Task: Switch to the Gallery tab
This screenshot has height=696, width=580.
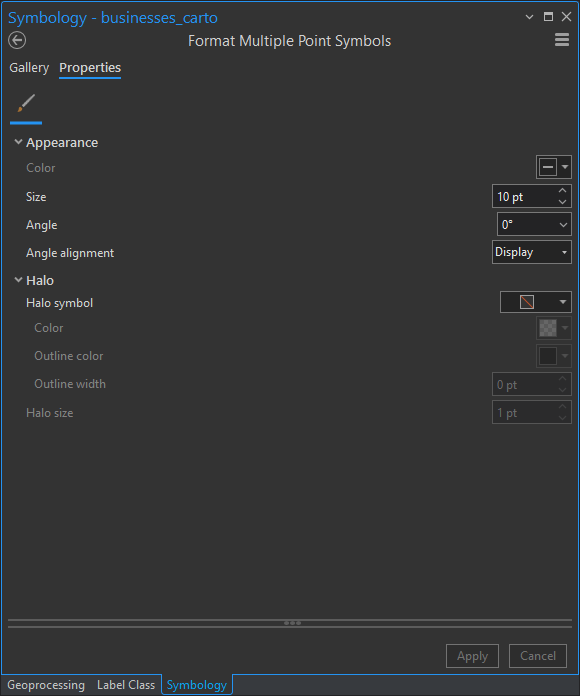Action: click(29, 67)
